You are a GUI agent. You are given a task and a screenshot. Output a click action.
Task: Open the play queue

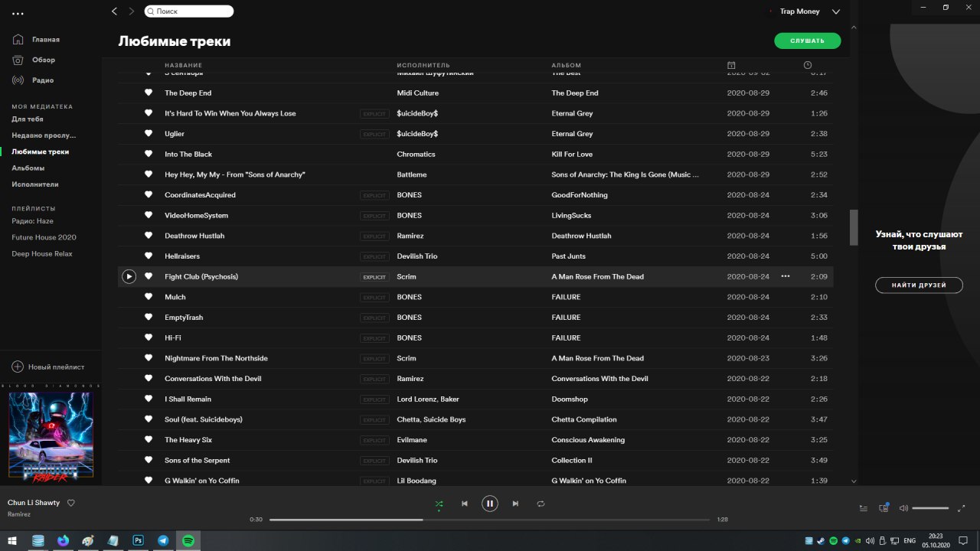click(864, 508)
